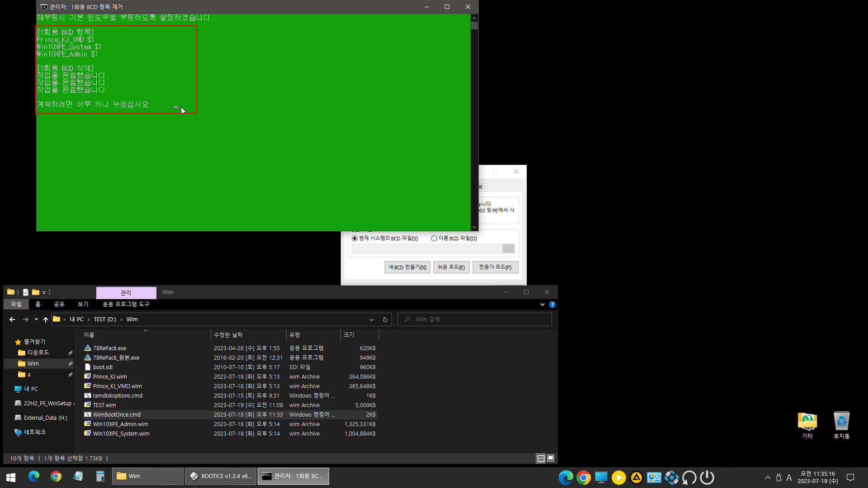Screen dimensions: 868x488
Task: Open Explorer help question mark icon
Action: click(x=552, y=305)
